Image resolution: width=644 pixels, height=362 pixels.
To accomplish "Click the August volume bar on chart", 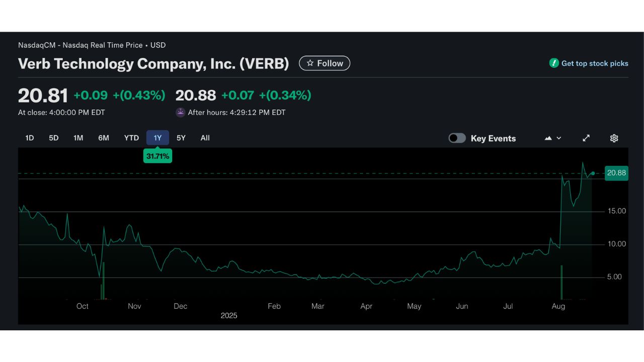I will pos(561,282).
